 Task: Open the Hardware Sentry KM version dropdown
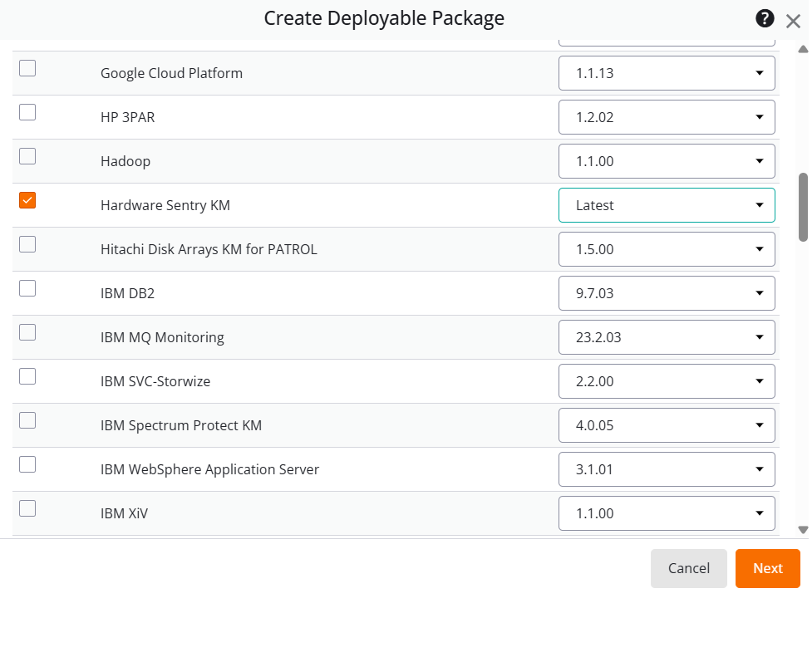click(x=759, y=205)
